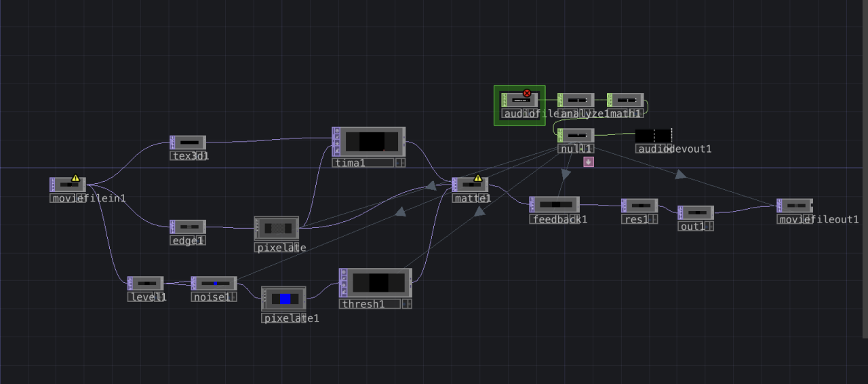Select the res1 node tile

pyautogui.click(x=640, y=206)
